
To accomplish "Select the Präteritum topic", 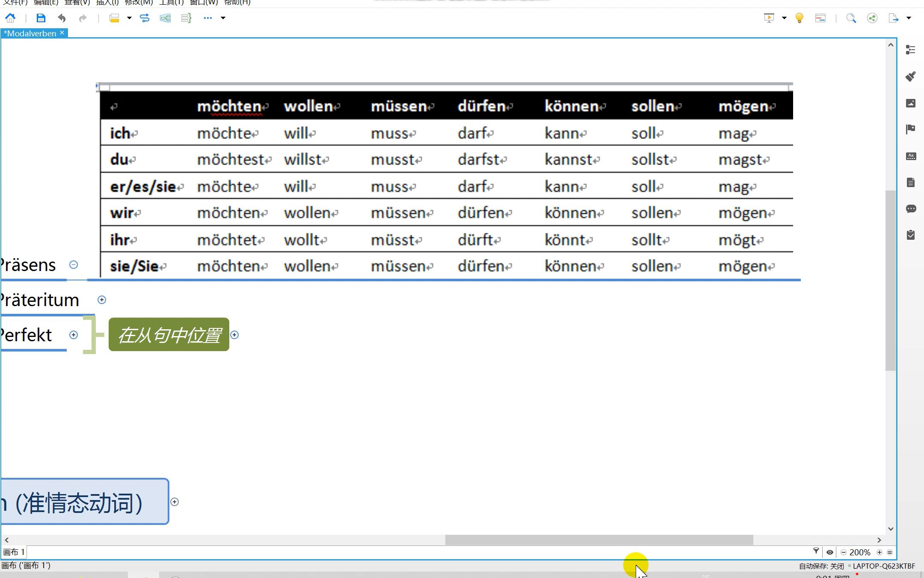I will [40, 300].
